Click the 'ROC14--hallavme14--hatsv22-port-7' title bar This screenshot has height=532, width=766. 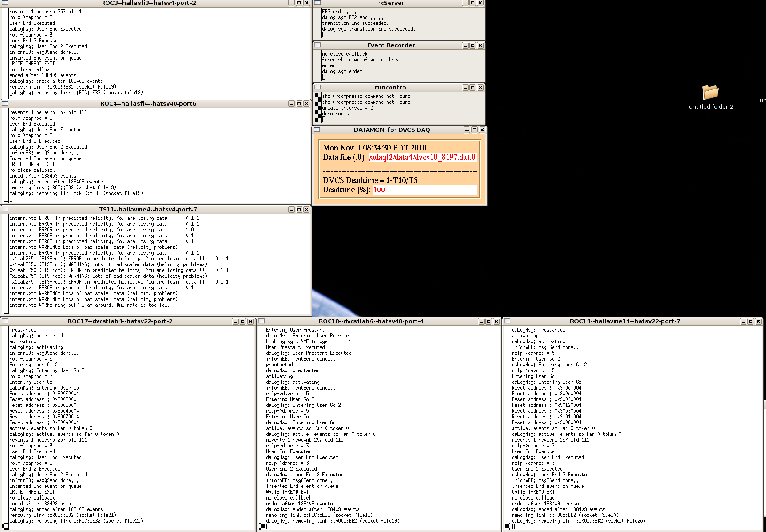click(625, 321)
